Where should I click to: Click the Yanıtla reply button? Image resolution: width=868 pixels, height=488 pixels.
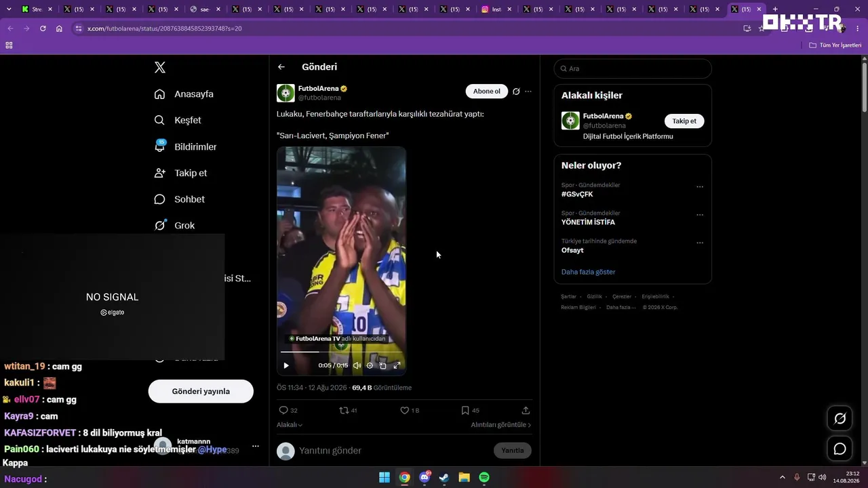coord(513,451)
